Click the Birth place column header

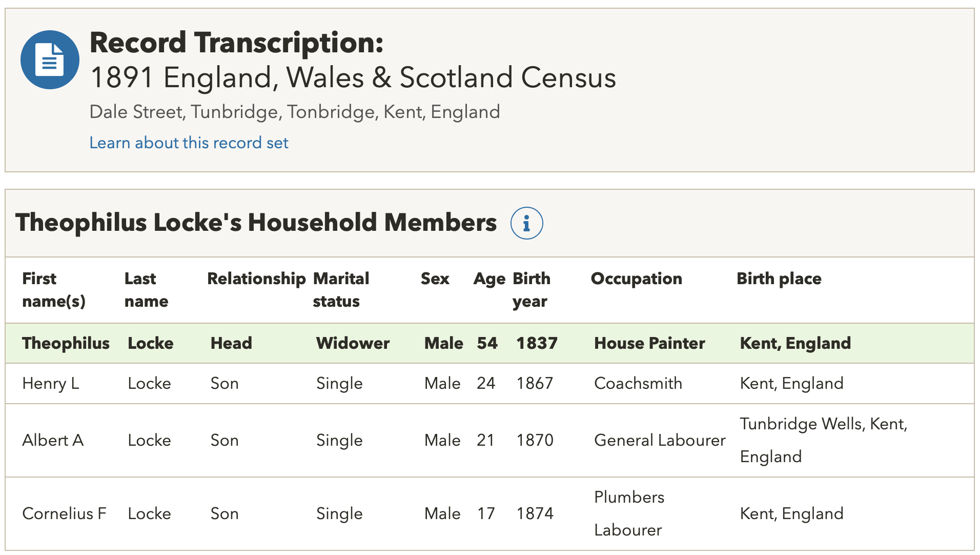click(779, 279)
